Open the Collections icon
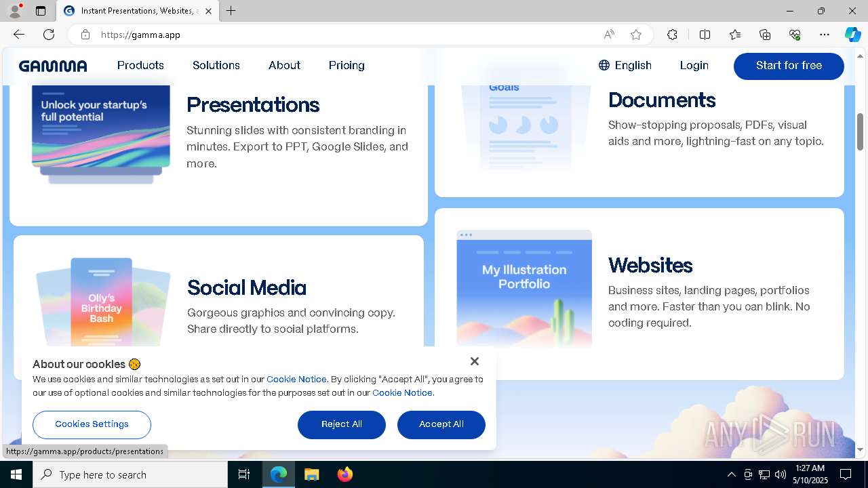The image size is (868, 488). pyautogui.click(x=765, y=35)
